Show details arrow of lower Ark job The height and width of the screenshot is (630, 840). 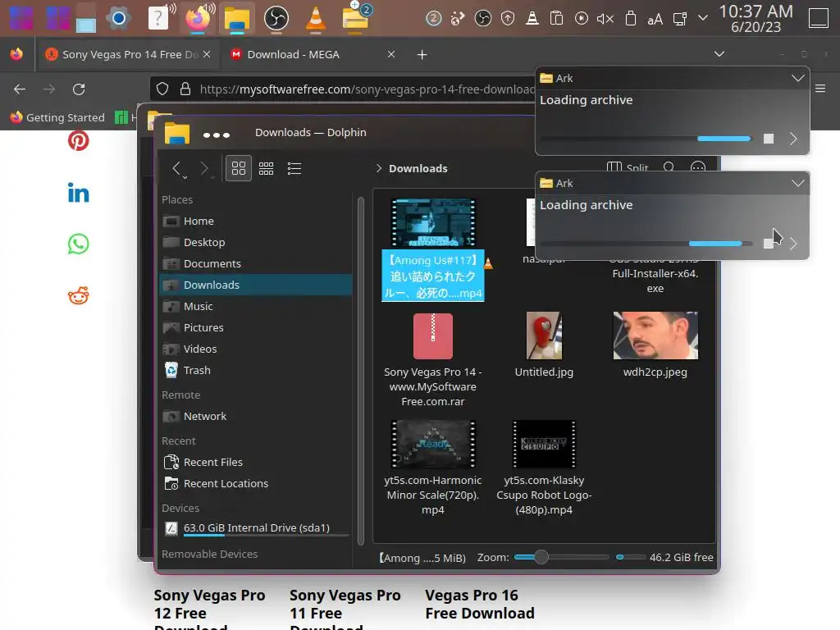(793, 243)
